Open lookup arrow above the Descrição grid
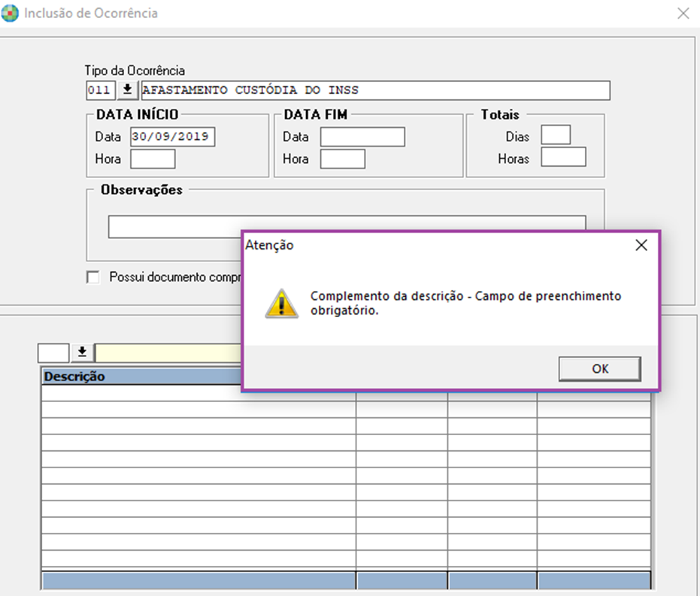The width and height of the screenshot is (700, 596). click(x=82, y=352)
